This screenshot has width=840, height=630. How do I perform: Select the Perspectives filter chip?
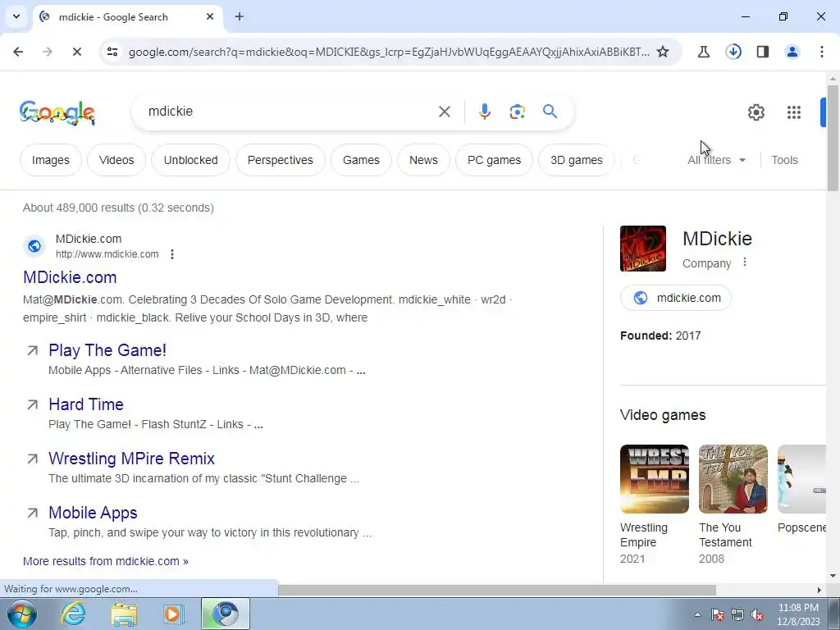point(281,160)
